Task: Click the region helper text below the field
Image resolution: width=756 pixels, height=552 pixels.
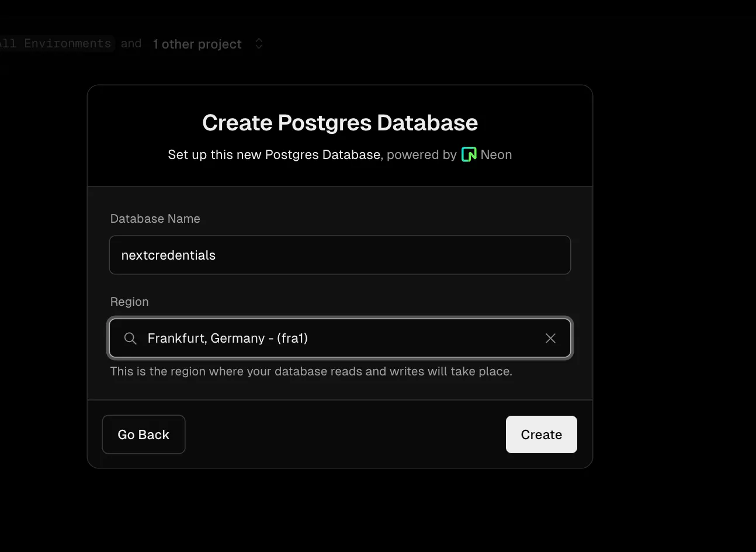Action: (x=311, y=371)
